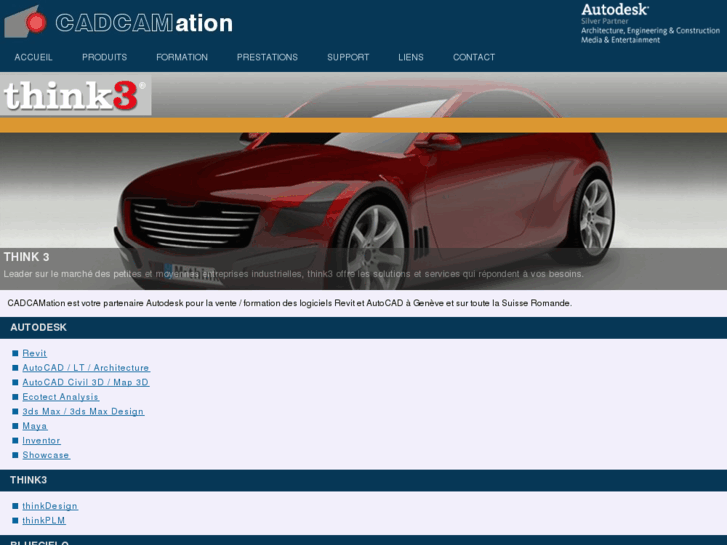
Task: Click the AUTODESK section header
Action: (x=364, y=327)
